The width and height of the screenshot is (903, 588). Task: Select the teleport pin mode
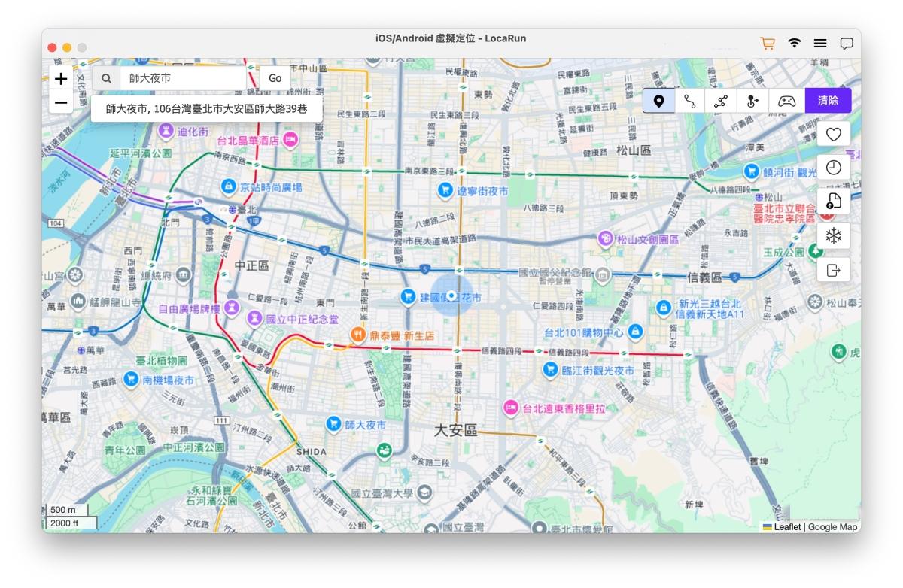click(659, 100)
